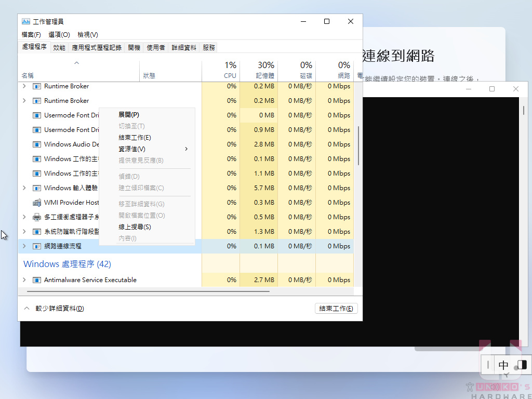Screen dimensions: 532x399
Task: Click the Windows Audio process icon
Action: 37,144
